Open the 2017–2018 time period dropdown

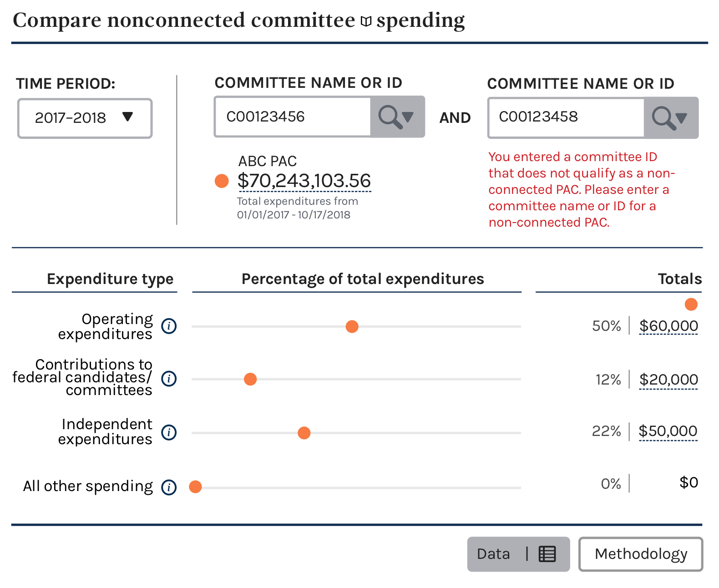click(85, 118)
